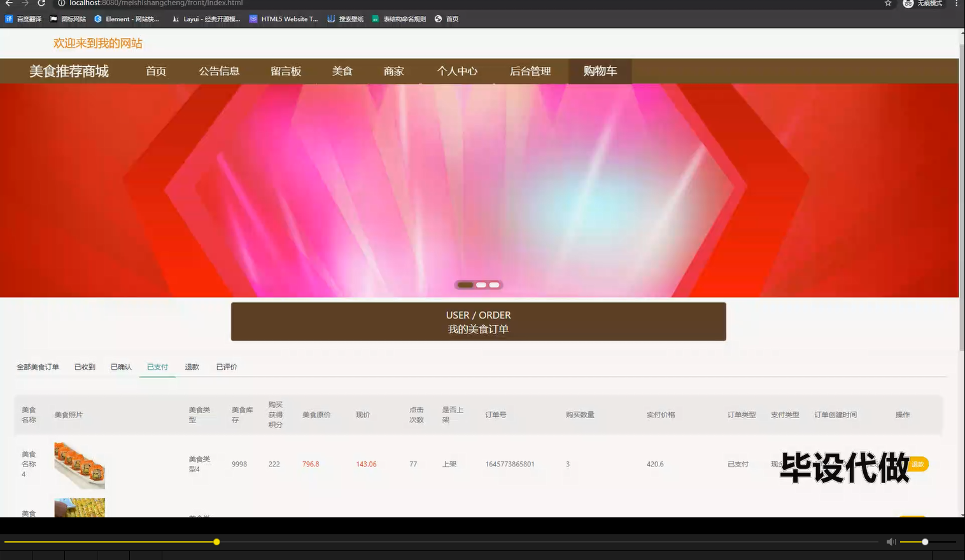Click the browser back arrow

pos(10,3)
